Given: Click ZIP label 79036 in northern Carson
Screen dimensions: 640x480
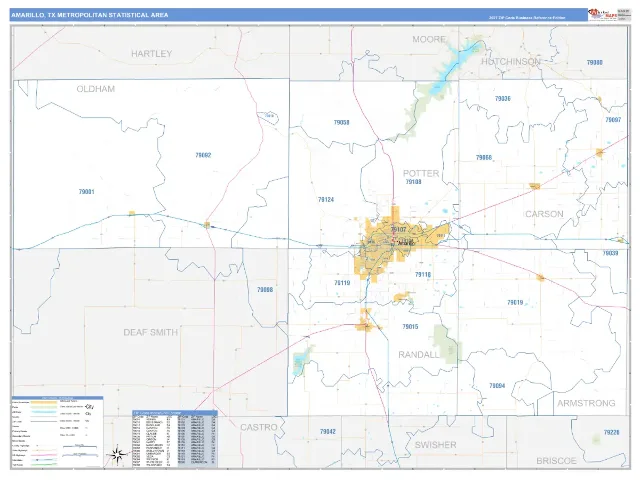Looking at the screenshot, I should pyautogui.click(x=503, y=99).
